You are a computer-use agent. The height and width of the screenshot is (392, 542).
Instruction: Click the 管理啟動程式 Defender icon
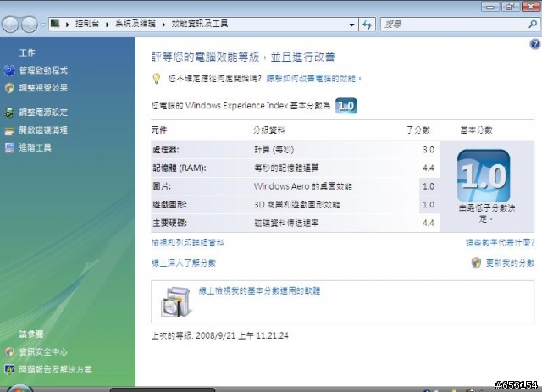9,70
